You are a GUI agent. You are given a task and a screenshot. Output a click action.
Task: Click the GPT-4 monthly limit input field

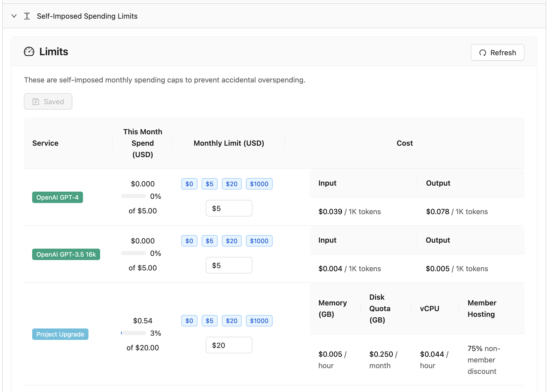click(x=229, y=208)
